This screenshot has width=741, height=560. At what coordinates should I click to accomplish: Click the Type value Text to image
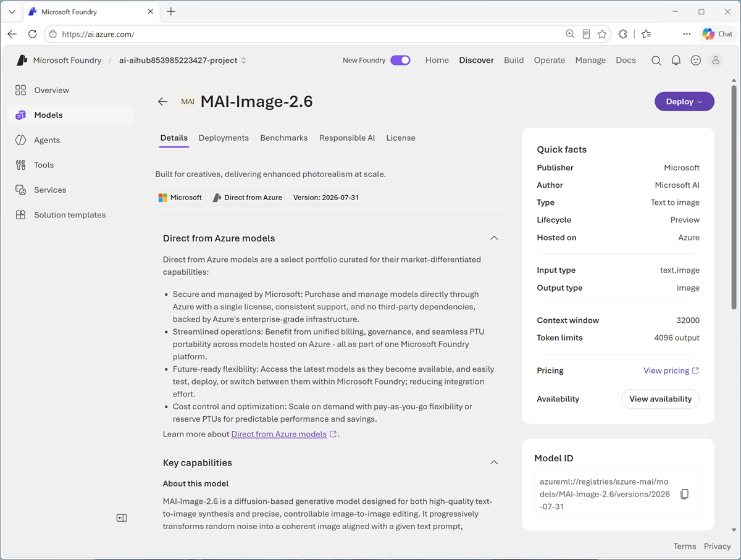coord(676,203)
